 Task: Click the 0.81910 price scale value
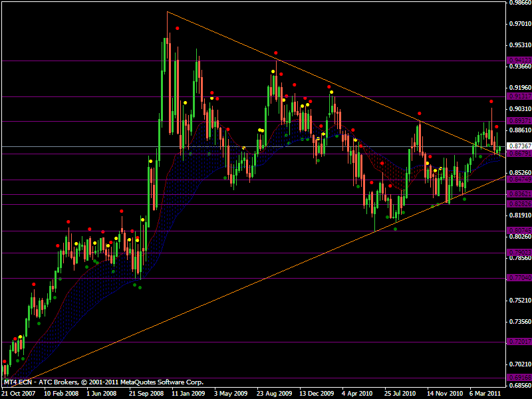click(521, 215)
